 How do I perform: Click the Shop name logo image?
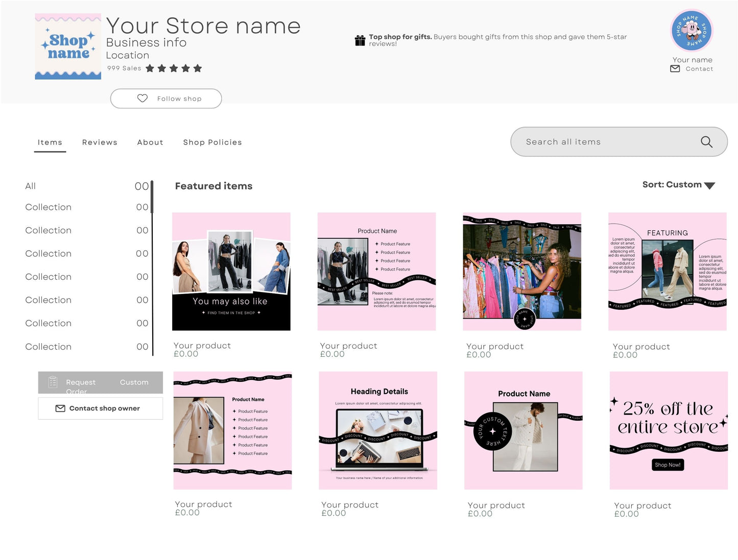coord(68,46)
